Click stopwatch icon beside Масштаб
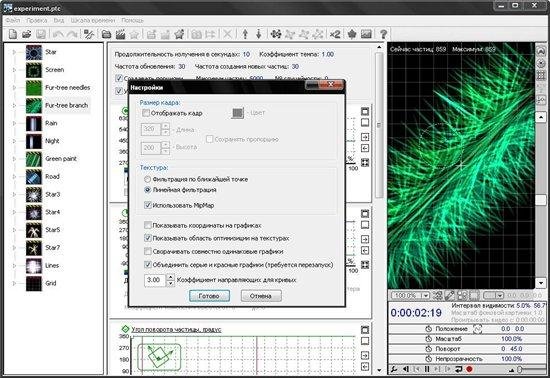Image resolution: width=550 pixels, height=378 pixels. [x=428, y=339]
